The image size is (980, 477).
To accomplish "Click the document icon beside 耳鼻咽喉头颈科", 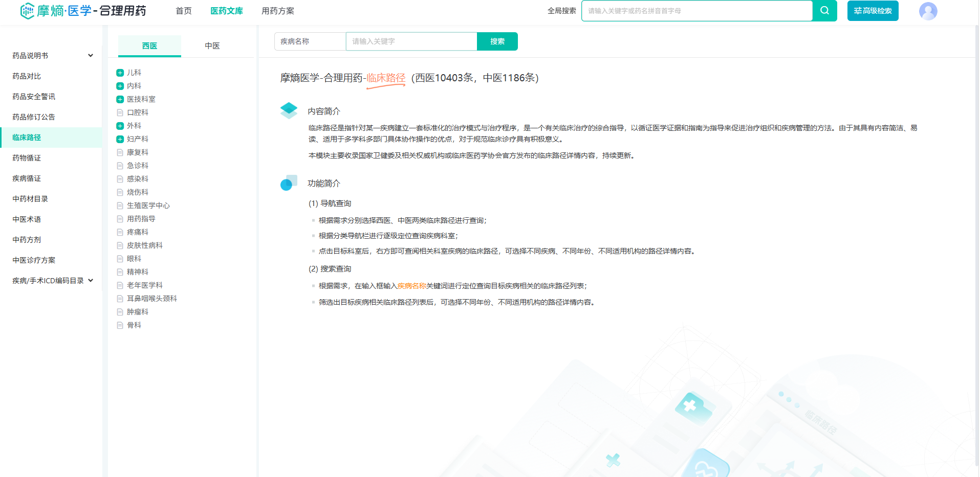I will [120, 299].
